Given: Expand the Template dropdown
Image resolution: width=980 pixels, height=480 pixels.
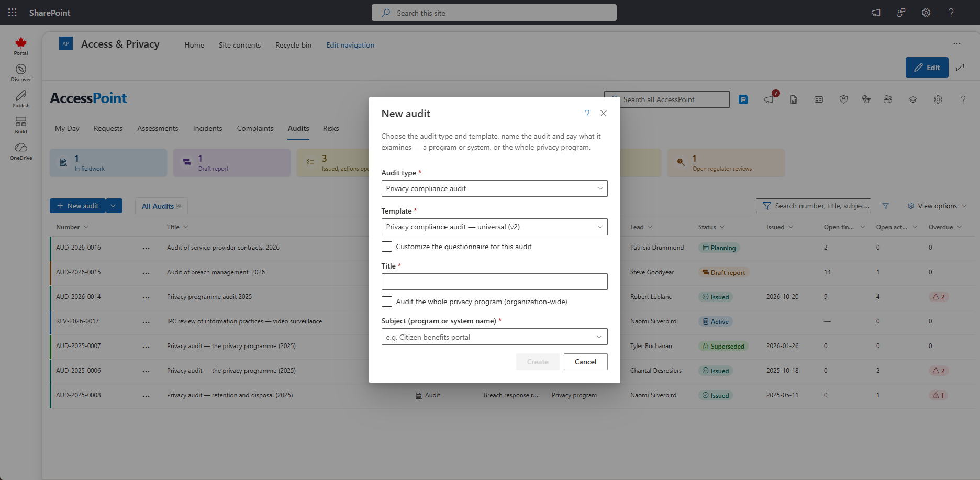Looking at the screenshot, I should 494,227.
